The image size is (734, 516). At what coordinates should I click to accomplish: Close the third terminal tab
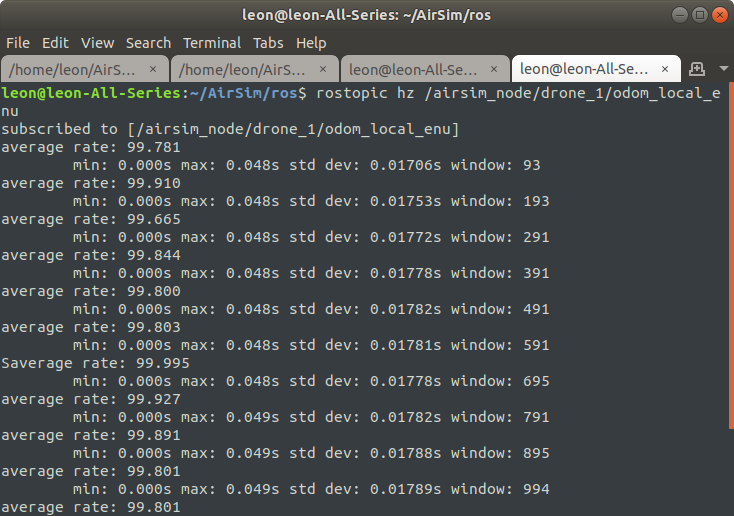point(493,69)
